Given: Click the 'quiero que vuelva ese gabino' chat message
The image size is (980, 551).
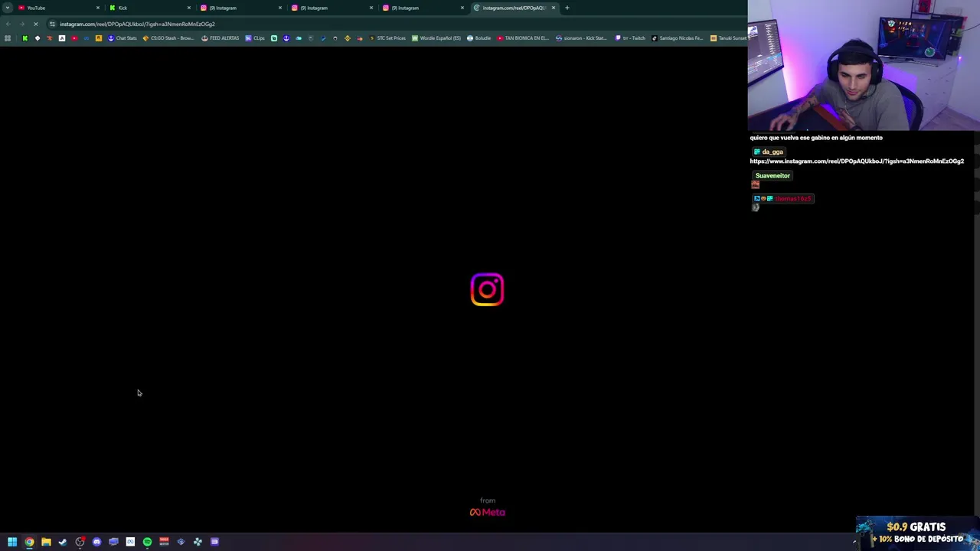Looking at the screenshot, I should 816,138.
